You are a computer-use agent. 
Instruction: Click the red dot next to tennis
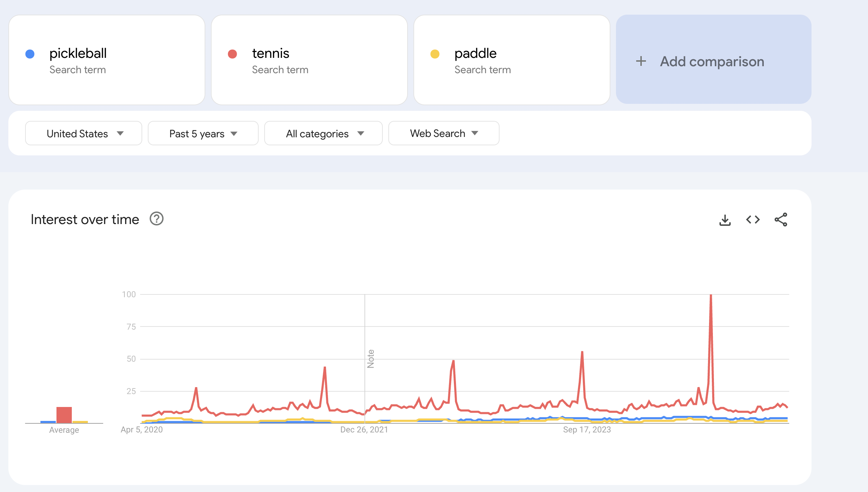pyautogui.click(x=232, y=54)
